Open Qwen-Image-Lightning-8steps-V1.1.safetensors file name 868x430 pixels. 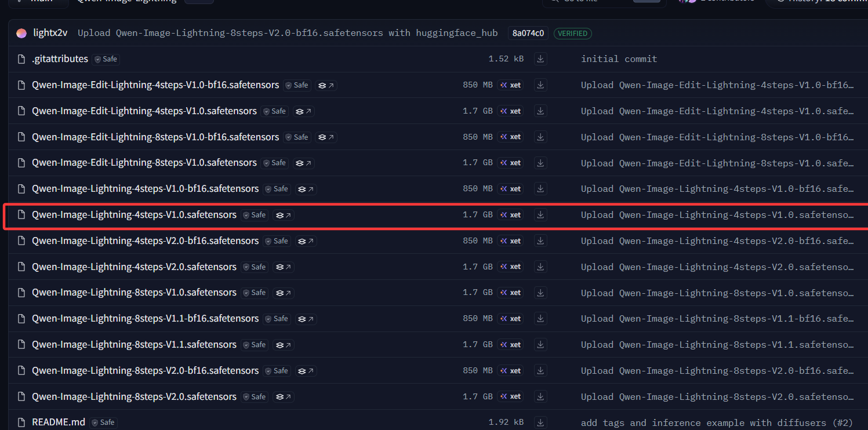point(134,345)
